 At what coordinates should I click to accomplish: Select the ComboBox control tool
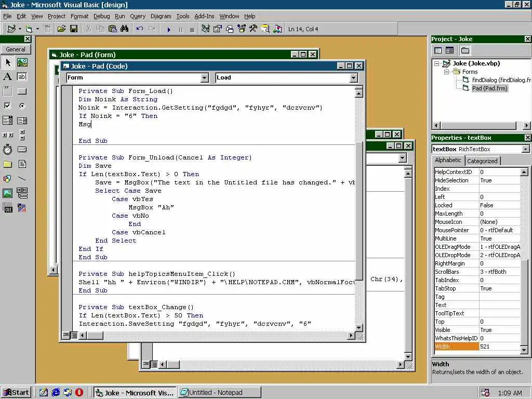7,121
